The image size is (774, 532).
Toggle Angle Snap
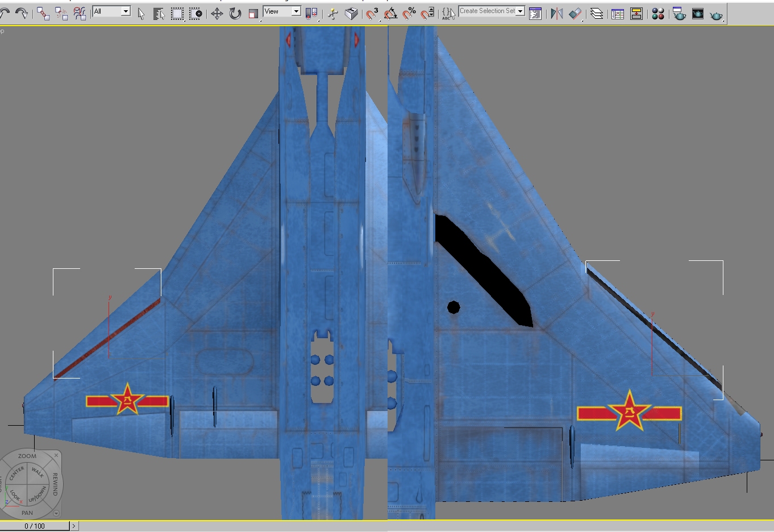(391, 14)
